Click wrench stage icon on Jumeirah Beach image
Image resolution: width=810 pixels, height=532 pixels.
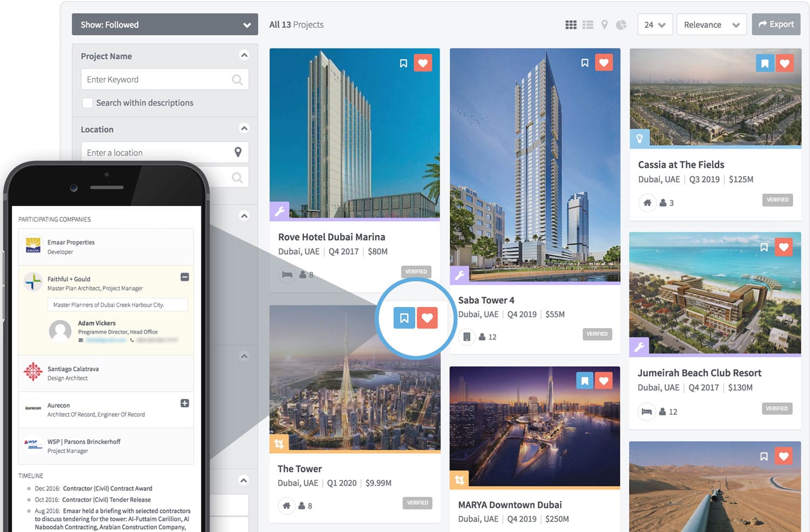point(639,347)
